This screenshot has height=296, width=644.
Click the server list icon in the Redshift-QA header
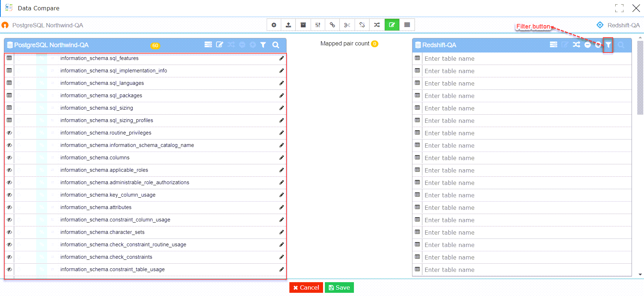click(554, 45)
